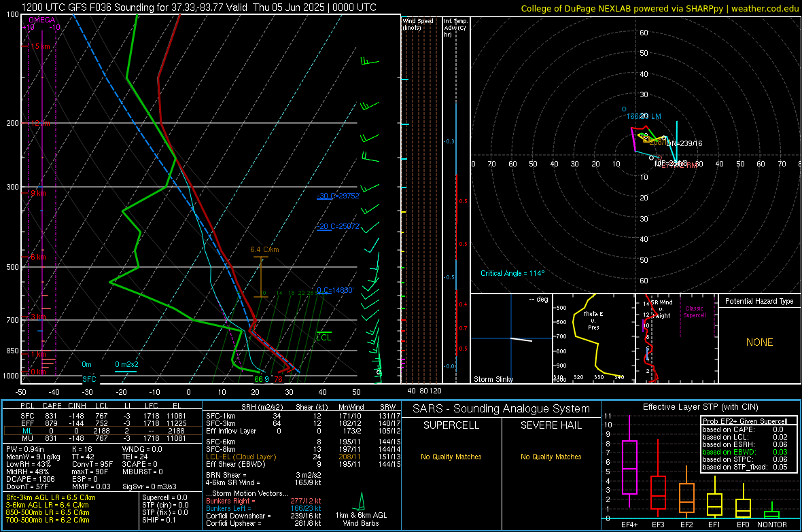The image size is (802, 532).
Task: Click the -30 C=29752' height label
Action: [x=338, y=196]
